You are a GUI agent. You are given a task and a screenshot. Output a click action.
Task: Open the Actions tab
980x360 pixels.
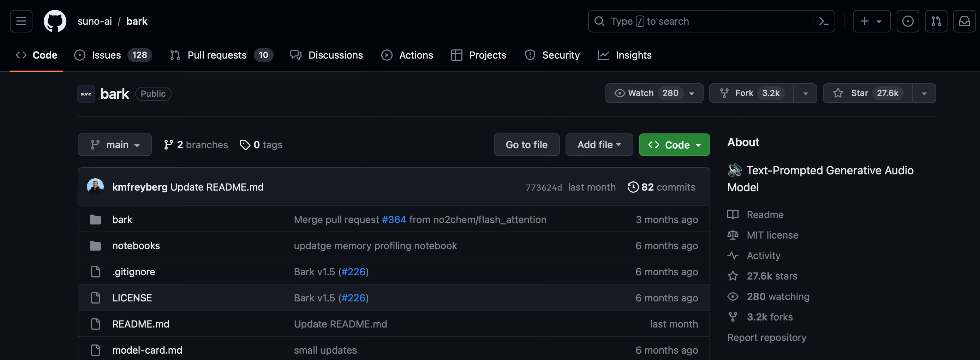tap(407, 55)
